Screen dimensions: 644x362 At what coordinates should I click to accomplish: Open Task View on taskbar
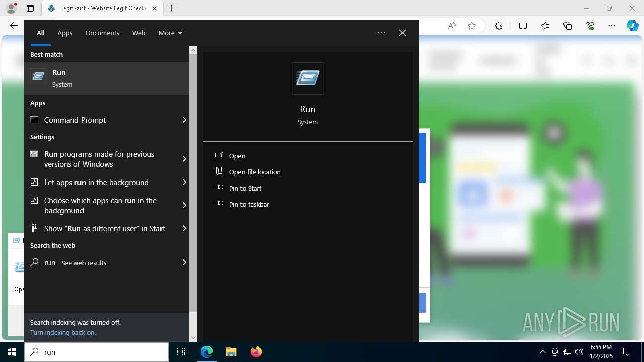coord(181,352)
